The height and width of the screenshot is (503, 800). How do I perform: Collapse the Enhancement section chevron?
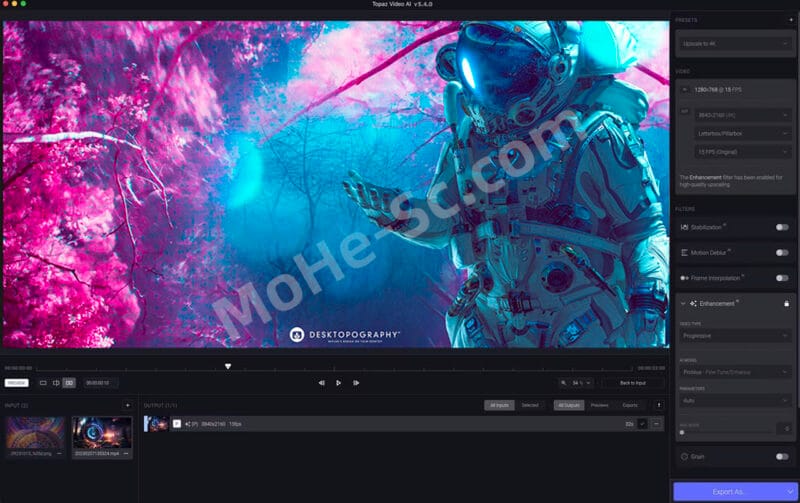coord(683,304)
